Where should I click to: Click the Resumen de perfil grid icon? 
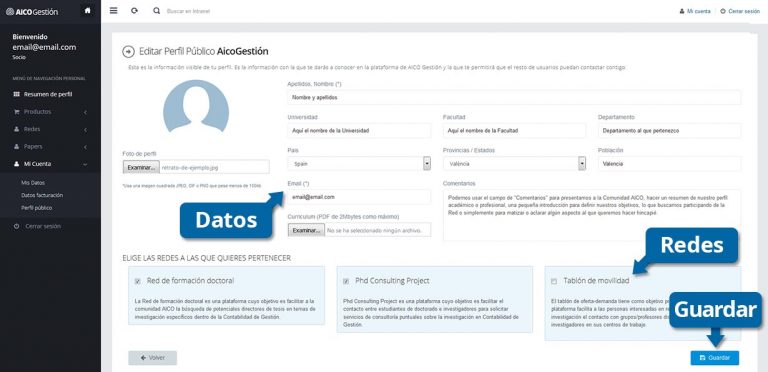pyautogui.click(x=16, y=94)
